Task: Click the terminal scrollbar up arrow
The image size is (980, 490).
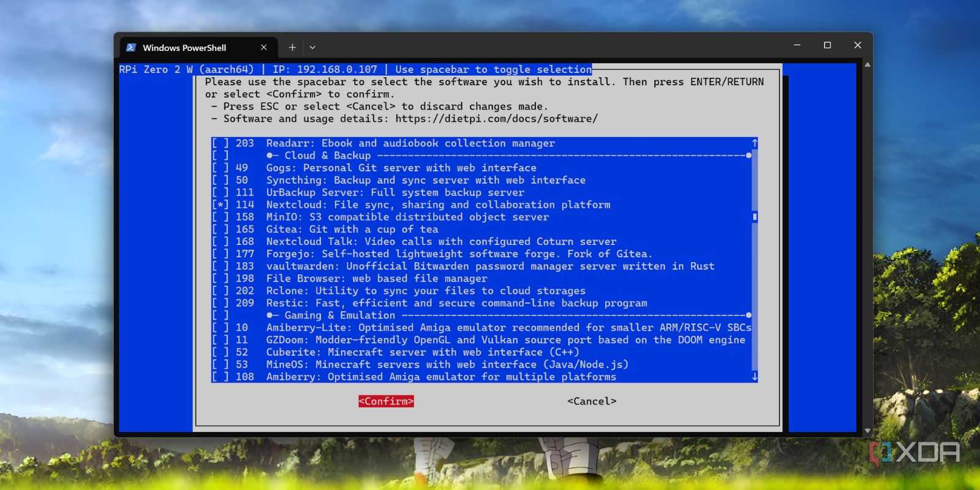Action: [x=867, y=65]
